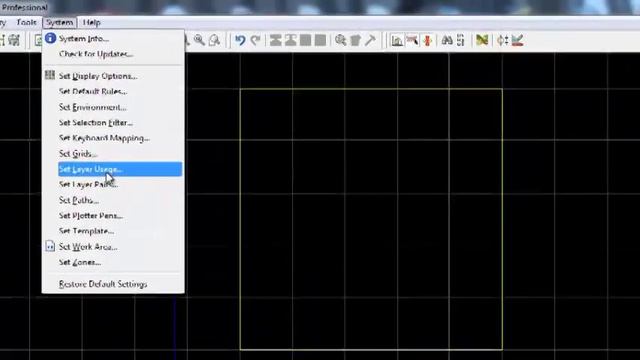The height and width of the screenshot is (360, 640).
Task: Open the Help menu
Action: [91, 22]
